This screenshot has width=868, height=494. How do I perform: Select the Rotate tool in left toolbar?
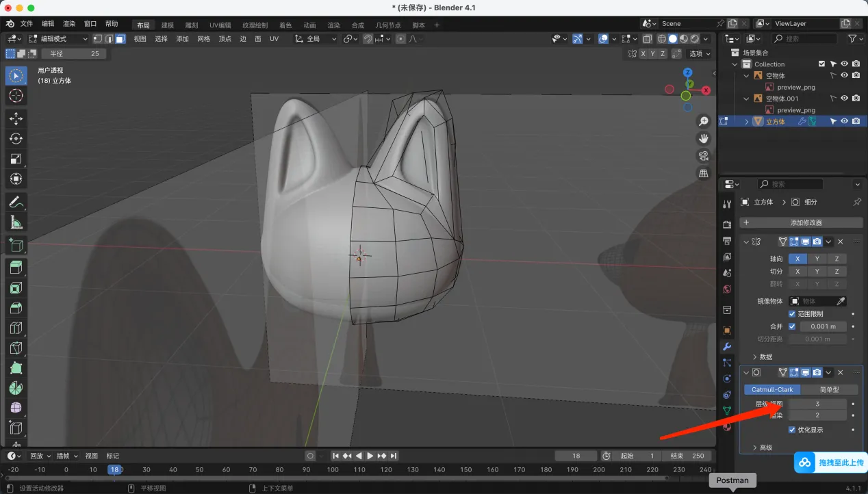pos(16,139)
